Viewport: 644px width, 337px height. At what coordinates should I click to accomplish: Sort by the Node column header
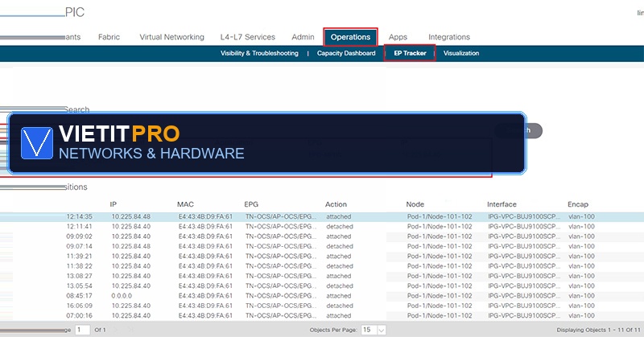pyautogui.click(x=415, y=204)
